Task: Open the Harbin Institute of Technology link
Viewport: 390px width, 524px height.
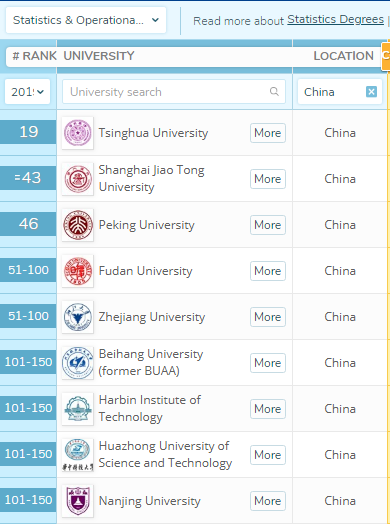Action: (x=150, y=408)
